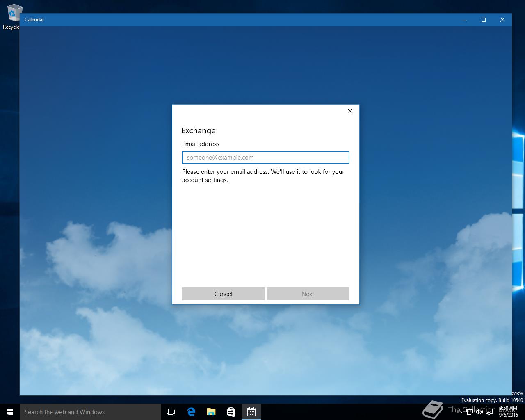Click the Calendar app taskbar icon
Viewport: 525px width, 420px height.
tap(251, 412)
